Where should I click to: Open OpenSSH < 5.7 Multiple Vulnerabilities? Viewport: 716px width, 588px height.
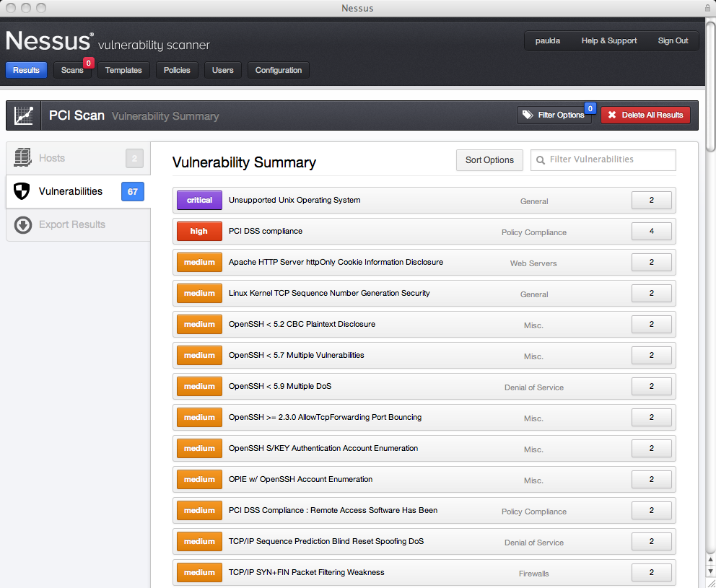pyautogui.click(x=424, y=355)
